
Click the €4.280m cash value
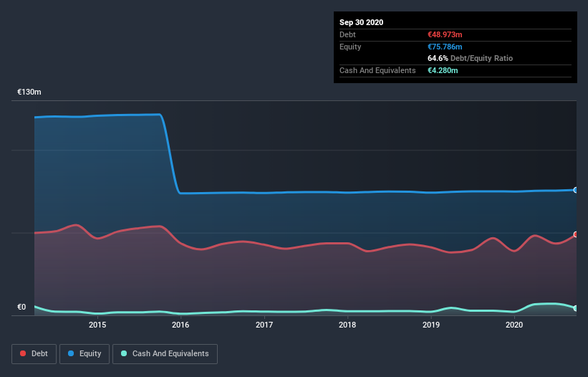point(443,70)
